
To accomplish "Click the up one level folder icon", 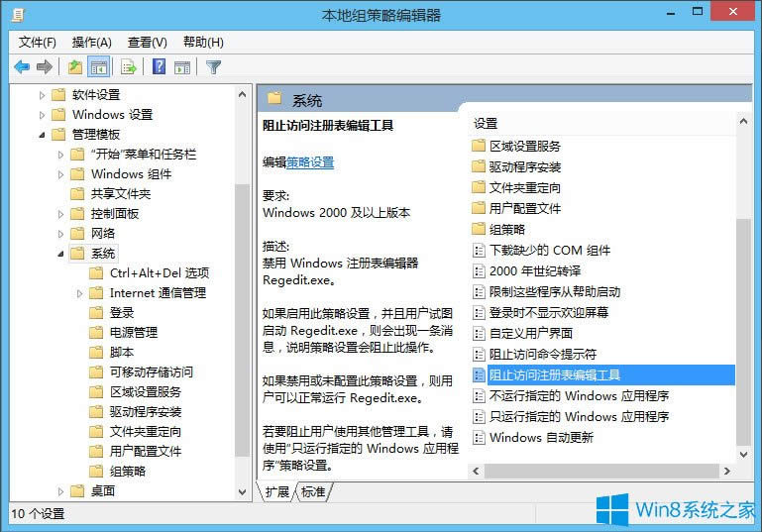I will tap(75, 66).
